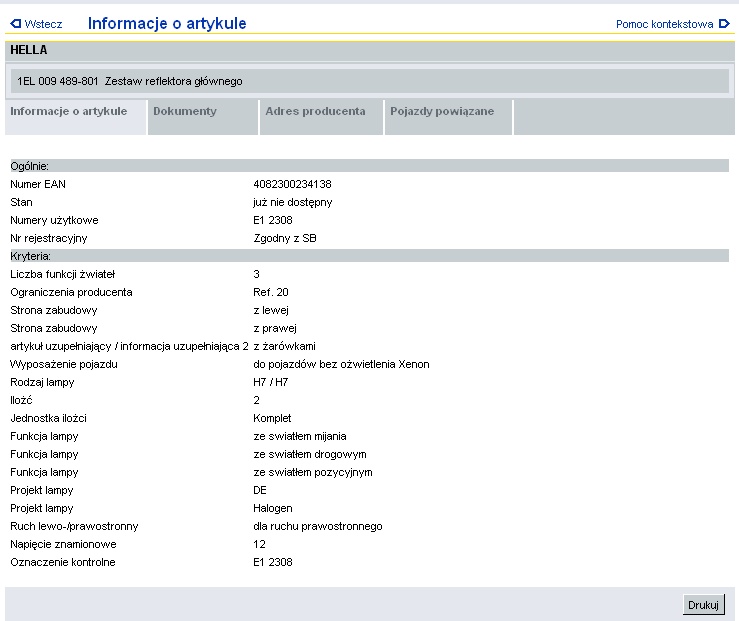
Task: Open the Pomoc kontekstowa help link
Action: click(x=665, y=24)
